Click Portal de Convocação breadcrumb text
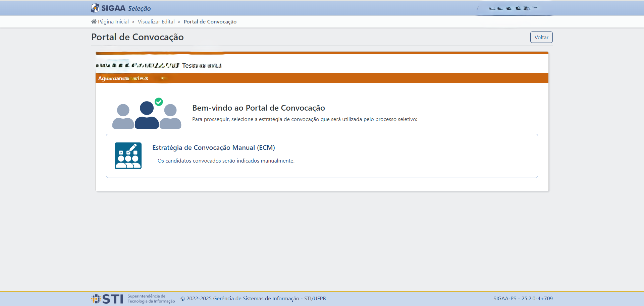Screen dimensions: 644x306 pos(210,21)
